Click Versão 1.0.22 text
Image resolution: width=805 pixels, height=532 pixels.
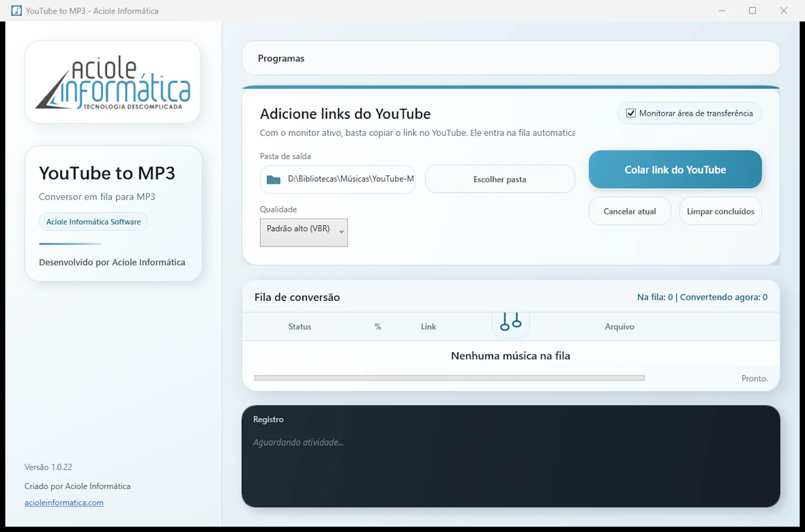coord(48,467)
